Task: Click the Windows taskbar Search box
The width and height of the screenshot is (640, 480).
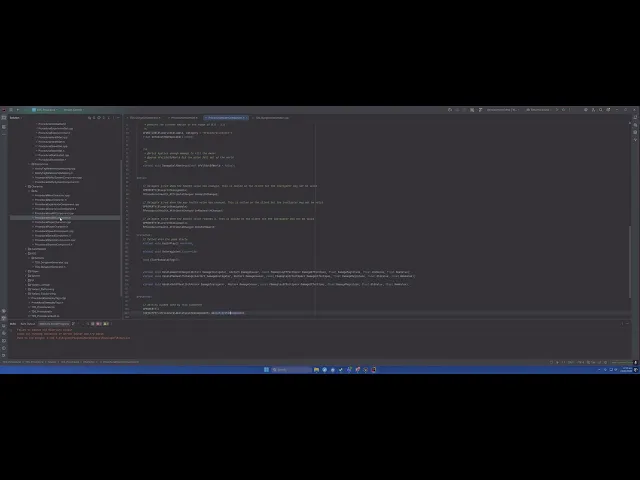Action: (291, 370)
